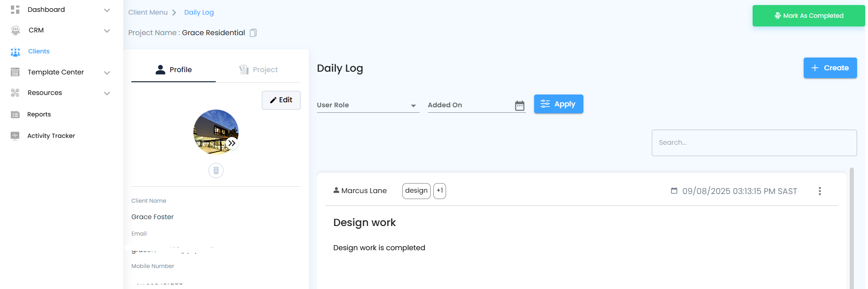Create a new daily log entry
This screenshot has height=289, width=868.
click(x=830, y=68)
